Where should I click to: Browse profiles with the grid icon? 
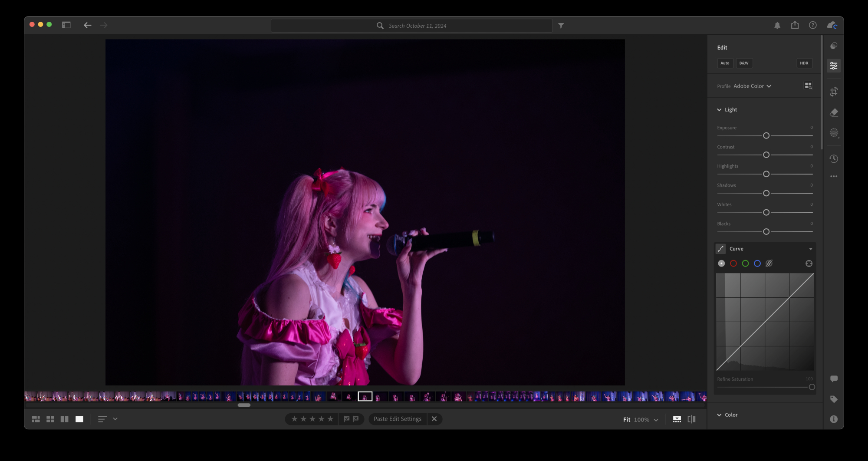(808, 86)
